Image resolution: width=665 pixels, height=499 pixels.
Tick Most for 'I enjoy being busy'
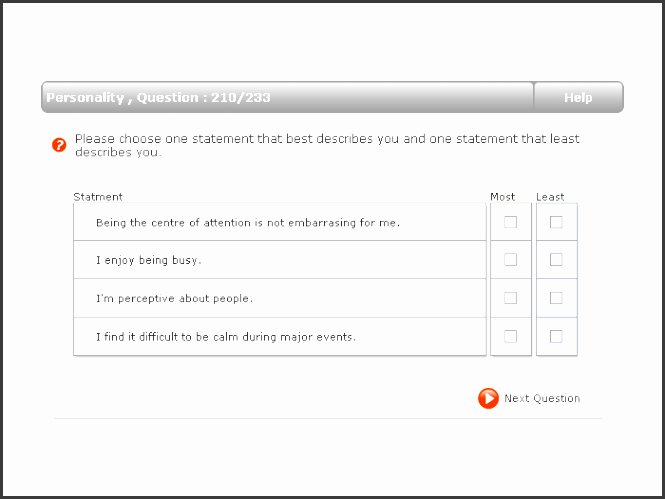[x=511, y=260]
